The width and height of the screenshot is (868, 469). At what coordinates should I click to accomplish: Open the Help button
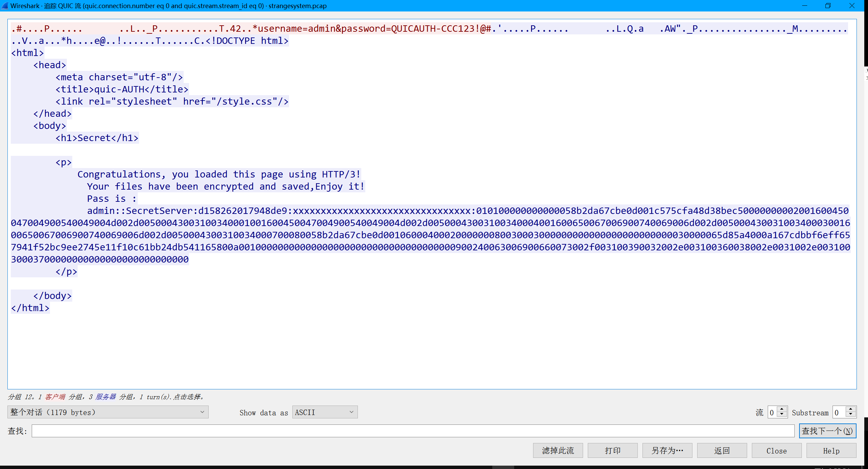[831, 450]
